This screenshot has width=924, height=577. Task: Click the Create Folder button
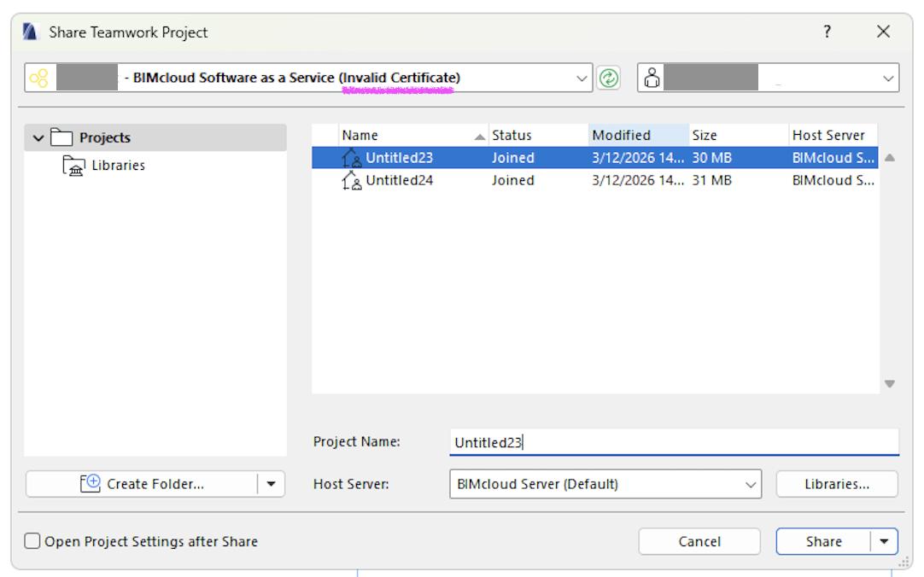tap(142, 484)
